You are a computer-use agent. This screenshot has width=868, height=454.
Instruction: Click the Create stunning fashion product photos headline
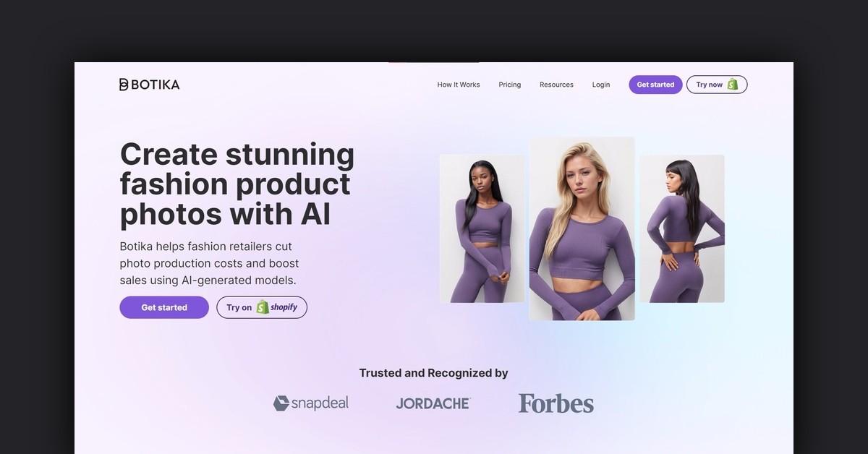click(x=237, y=184)
